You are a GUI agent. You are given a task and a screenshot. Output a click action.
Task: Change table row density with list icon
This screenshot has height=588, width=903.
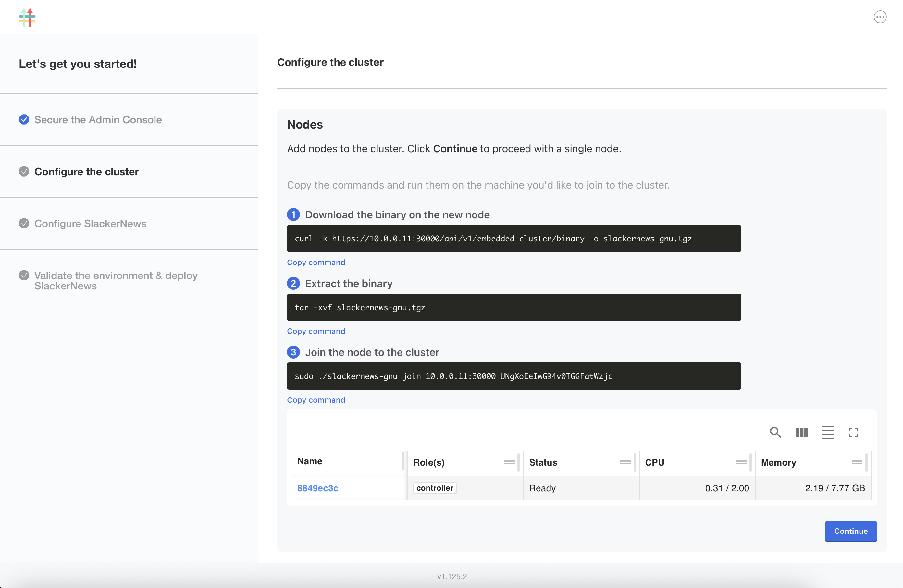point(828,433)
